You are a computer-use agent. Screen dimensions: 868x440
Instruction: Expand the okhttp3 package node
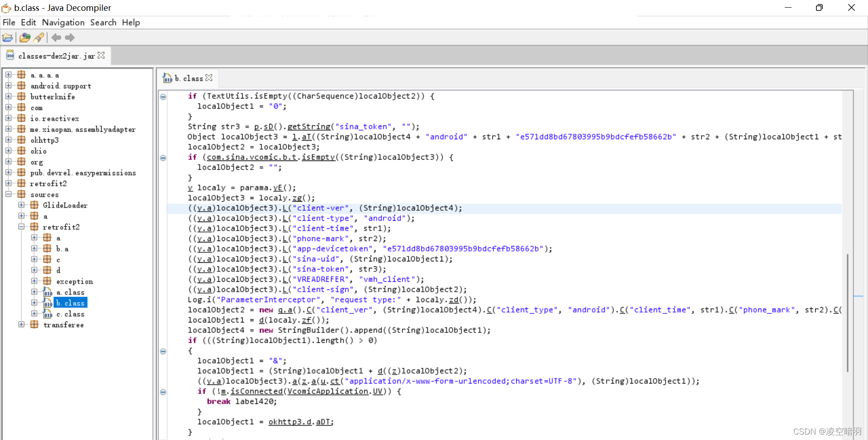pos(9,140)
